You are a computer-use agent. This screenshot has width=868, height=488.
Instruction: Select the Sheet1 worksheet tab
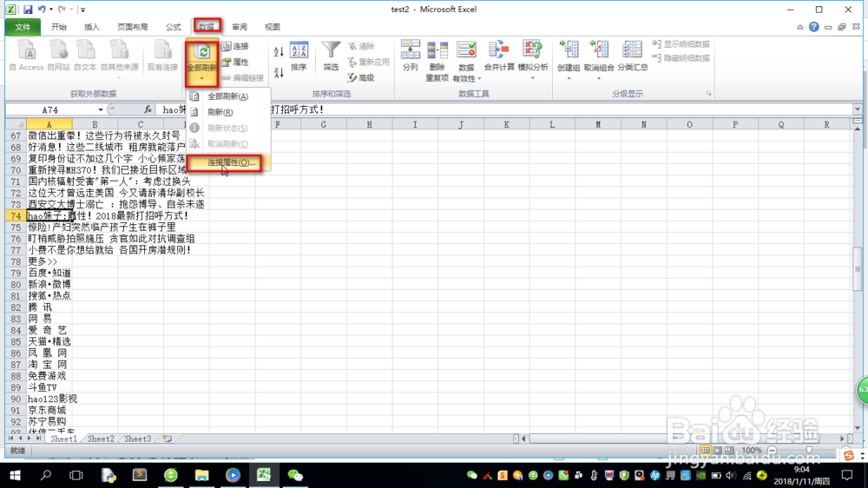point(63,439)
